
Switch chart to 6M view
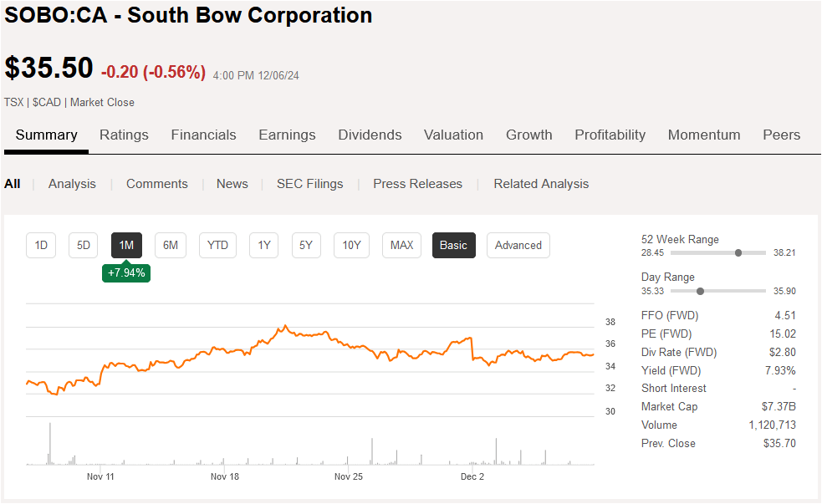pyautogui.click(x=170, y=245)
